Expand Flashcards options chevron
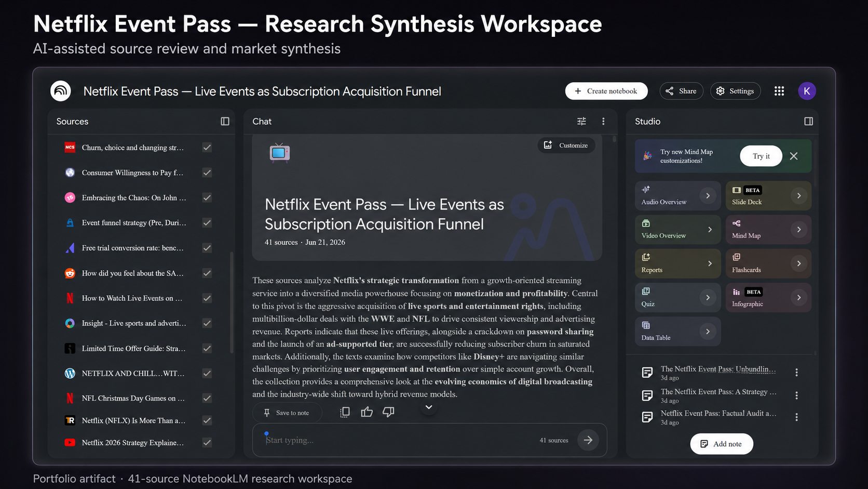This screenshot has width=868, height=489. click(799, 263)
